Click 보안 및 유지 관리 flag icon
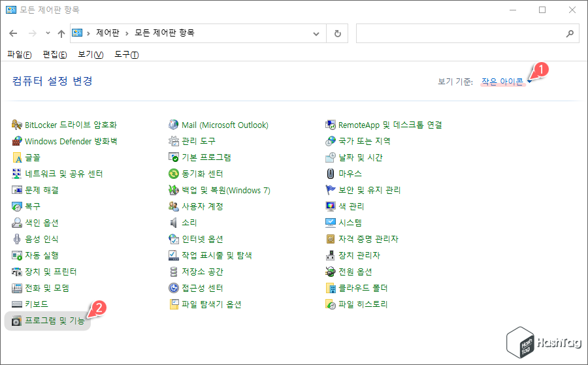The height and width of the screenshot is (365, 588). coord(330,190)
